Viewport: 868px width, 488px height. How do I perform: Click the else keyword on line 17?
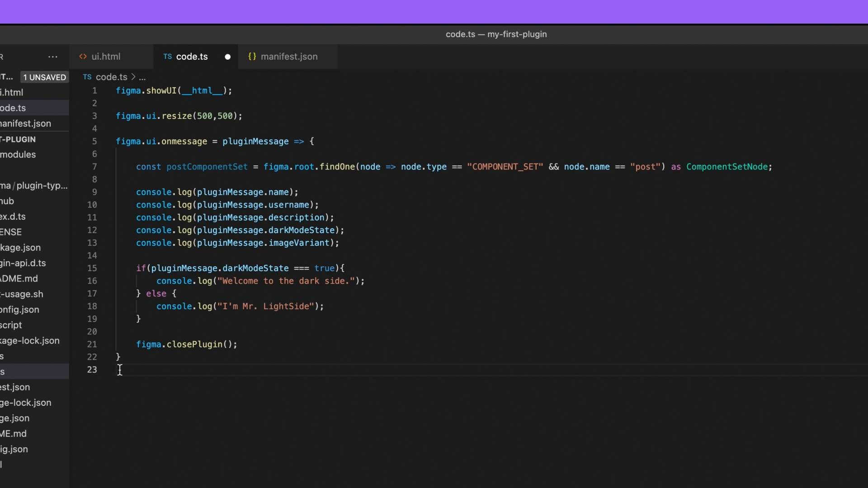pos(156,294)
